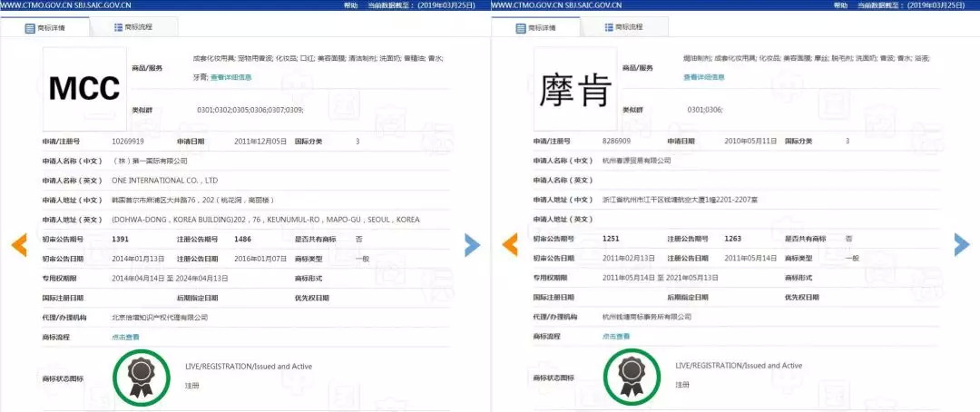Click applicant name ONE INTERNATIONAL CO., LTD
This screenshot has width=980, height=412.
point(164,181)
